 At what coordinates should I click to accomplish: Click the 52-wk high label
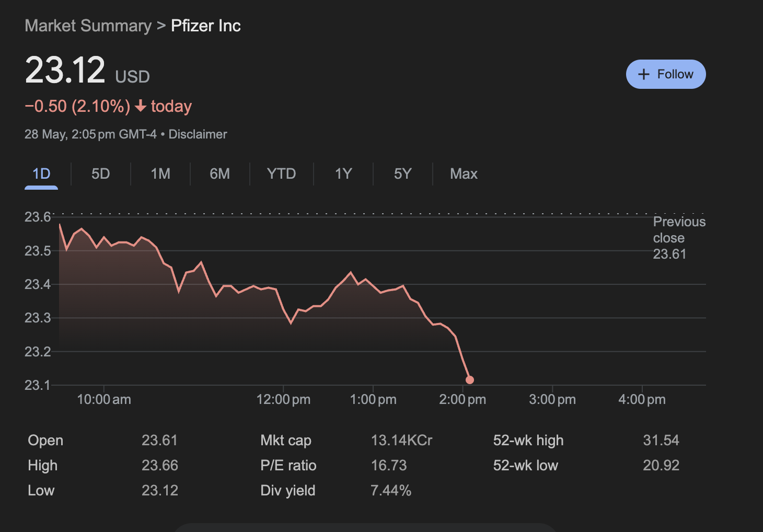[528, 440]
